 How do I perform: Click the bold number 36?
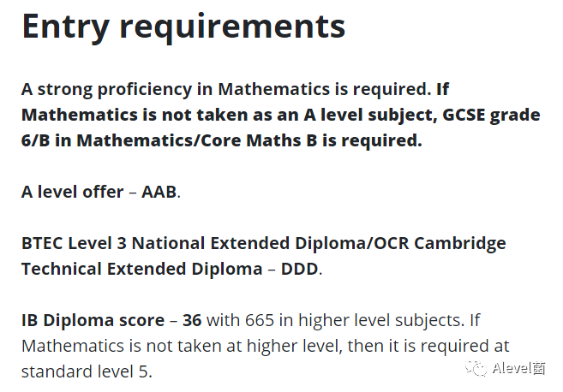coord(192,320)
